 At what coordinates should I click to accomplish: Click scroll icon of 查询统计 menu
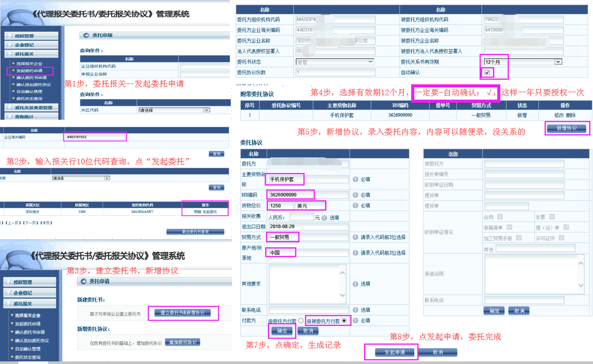[x=10, y=117]
